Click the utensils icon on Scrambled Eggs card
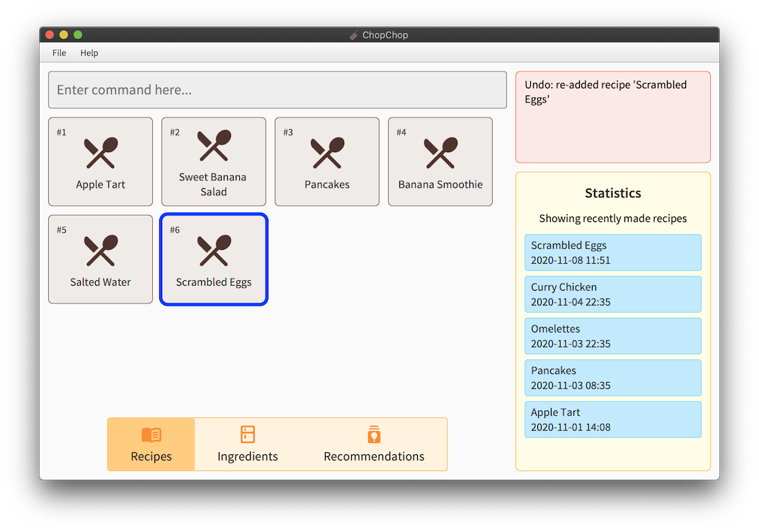 pos(214,250)
